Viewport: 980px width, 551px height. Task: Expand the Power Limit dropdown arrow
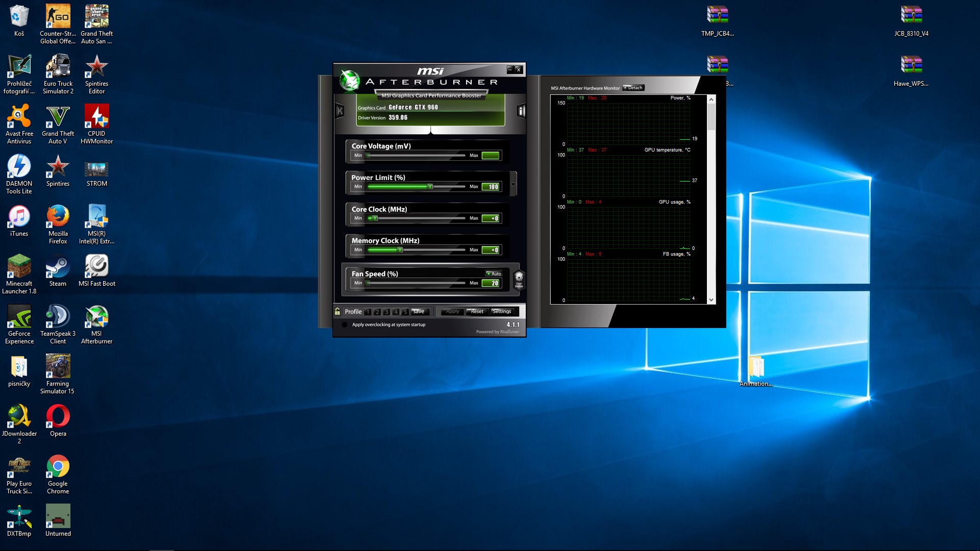pos(513,184)
